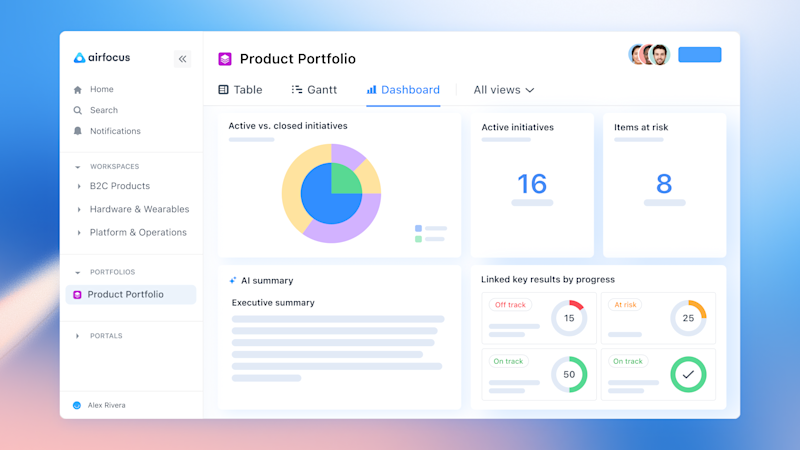Click the rightmost collaborator avatar

pos(660,55)
